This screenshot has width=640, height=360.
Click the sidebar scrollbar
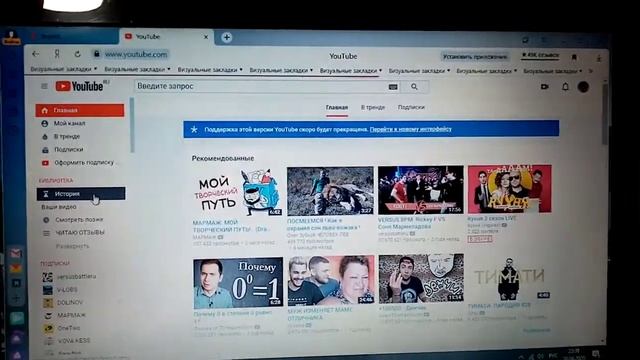tap(132, 125)
